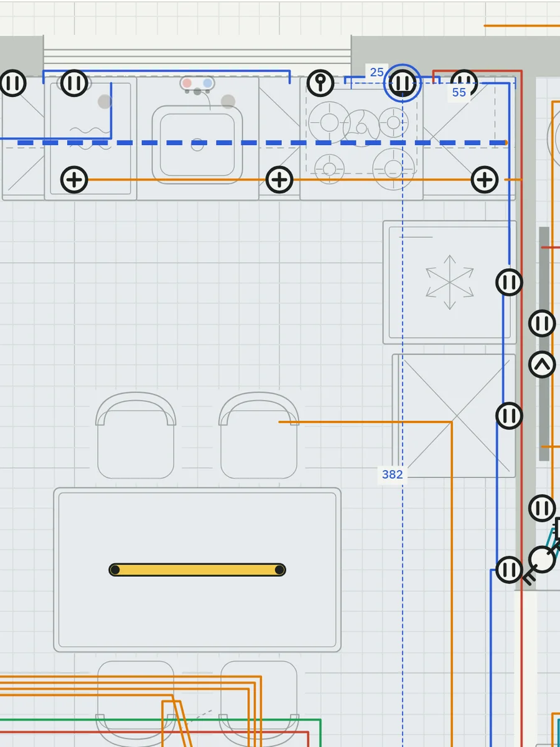Select the plus symbol right of the stove

click(485, 180)
